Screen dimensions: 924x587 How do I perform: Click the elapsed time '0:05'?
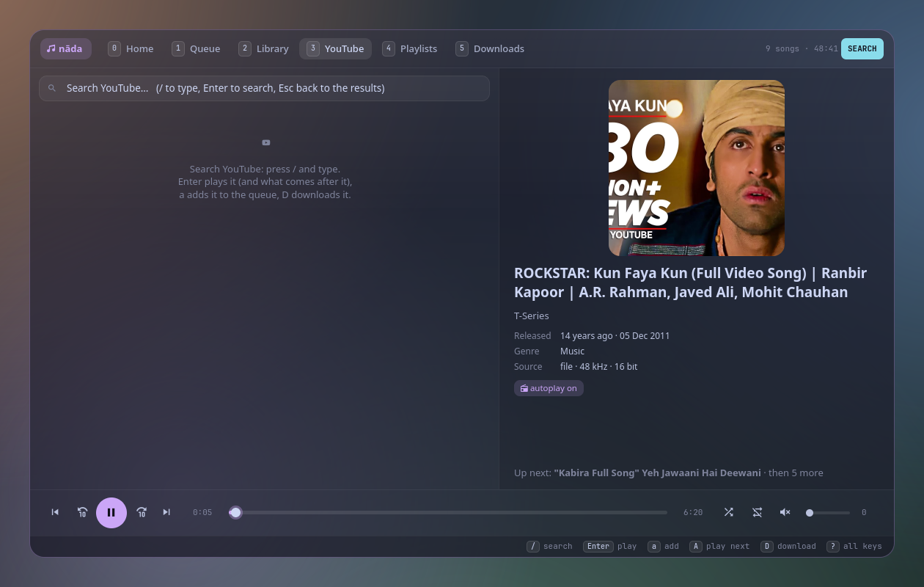[x=202, y=512]
